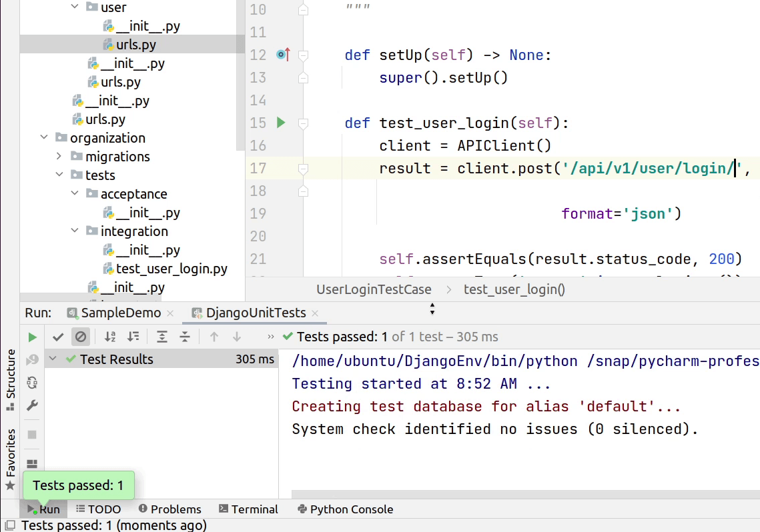The image size is (760, 532).
Task: Sort test results alphabetically
Action: (110, 337)
